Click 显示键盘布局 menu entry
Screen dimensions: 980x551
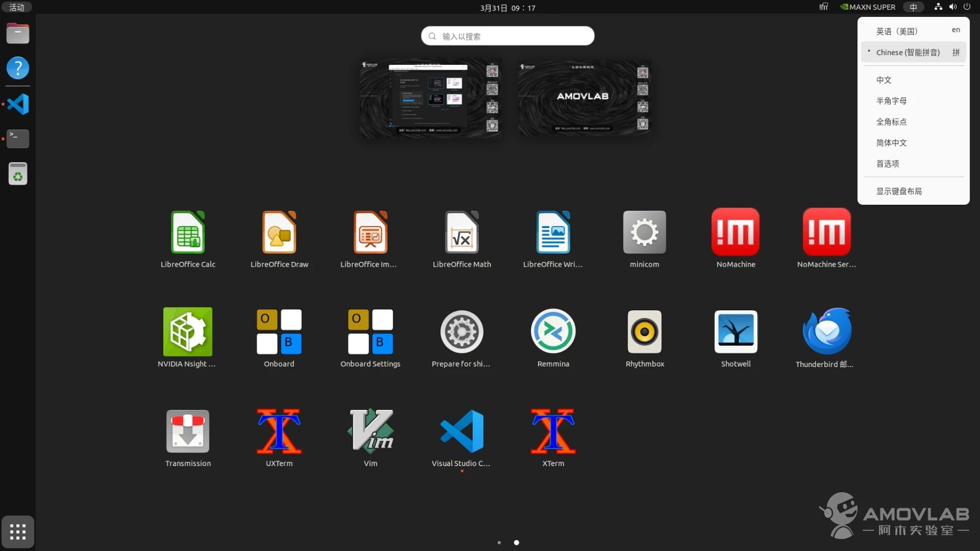914,191
